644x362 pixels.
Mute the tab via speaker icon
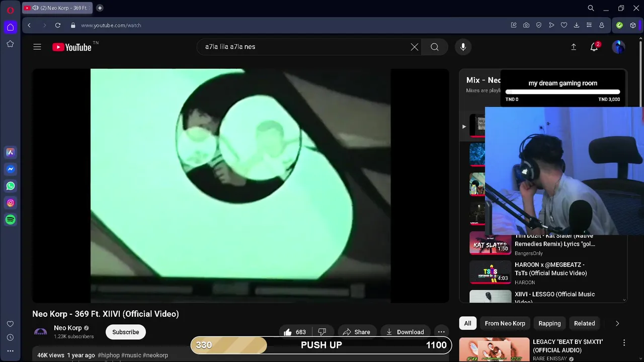point(35,8)
